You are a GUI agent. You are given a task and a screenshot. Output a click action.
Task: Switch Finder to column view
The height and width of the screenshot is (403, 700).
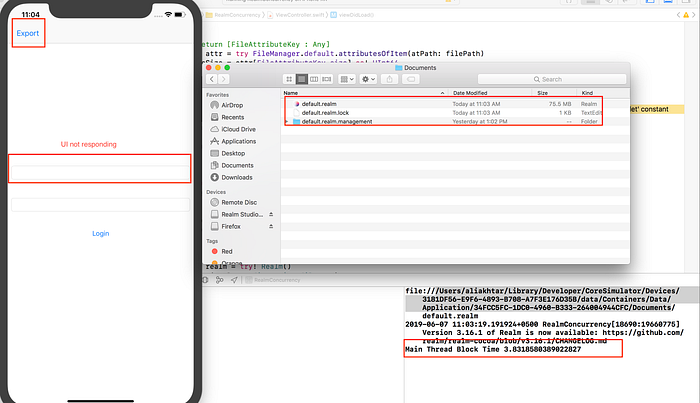314,79
